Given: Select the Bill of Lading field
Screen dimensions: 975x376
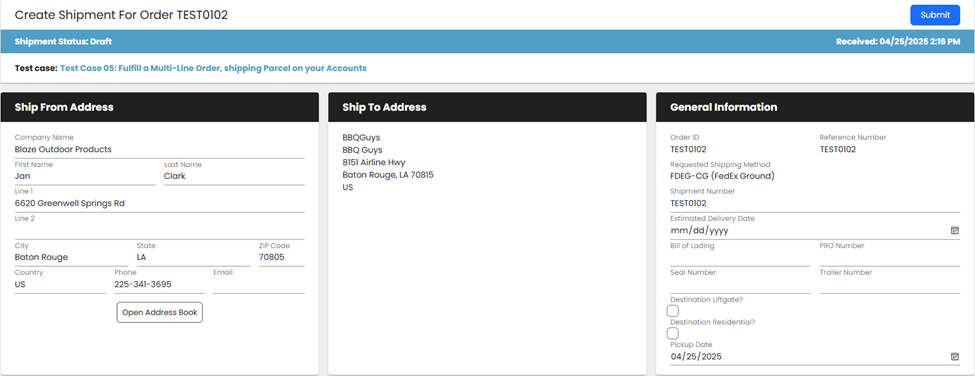Looking at the screenshot, I should pyautogui.click(x=740, y=258).
